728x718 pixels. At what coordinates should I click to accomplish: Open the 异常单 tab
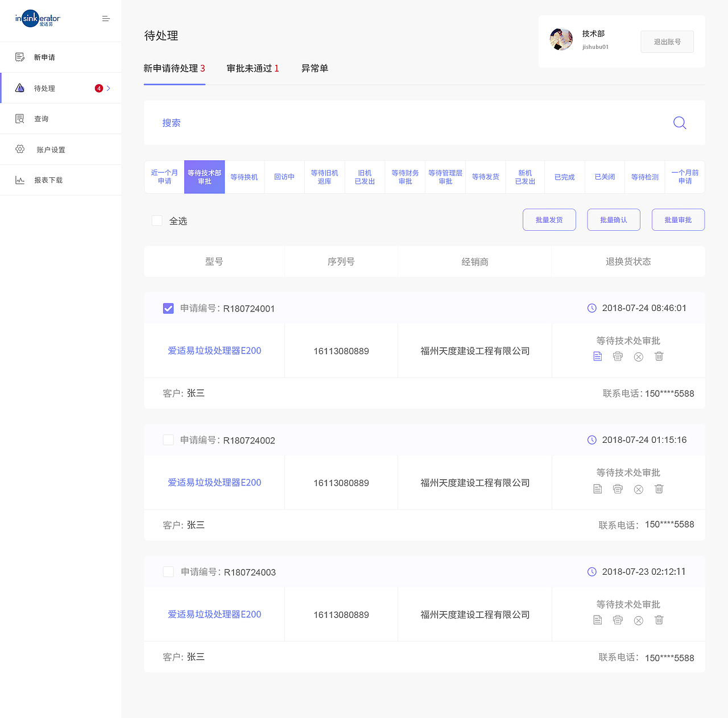point(315,68)
